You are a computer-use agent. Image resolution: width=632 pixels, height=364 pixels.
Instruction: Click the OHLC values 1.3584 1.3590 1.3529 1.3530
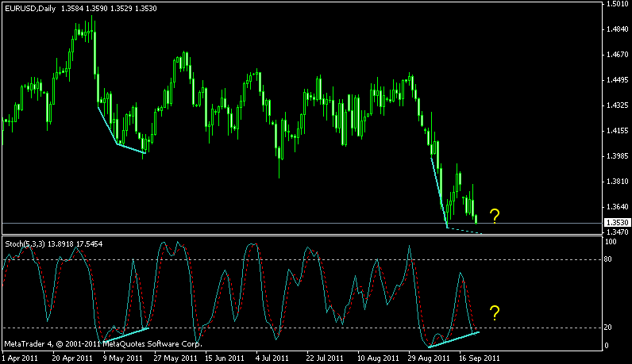pyautogui.click(x=109, y=9)
